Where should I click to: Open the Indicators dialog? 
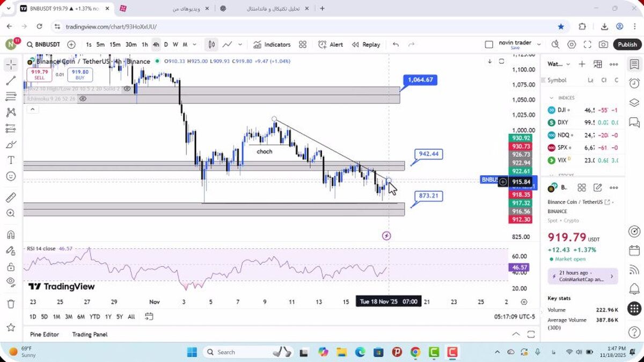coord(272,45)
